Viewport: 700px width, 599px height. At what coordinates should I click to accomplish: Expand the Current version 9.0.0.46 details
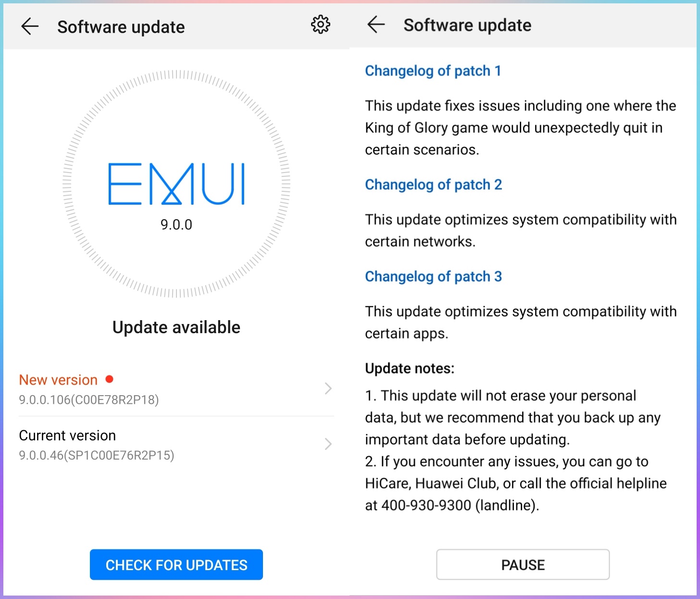tap(176, 445)
